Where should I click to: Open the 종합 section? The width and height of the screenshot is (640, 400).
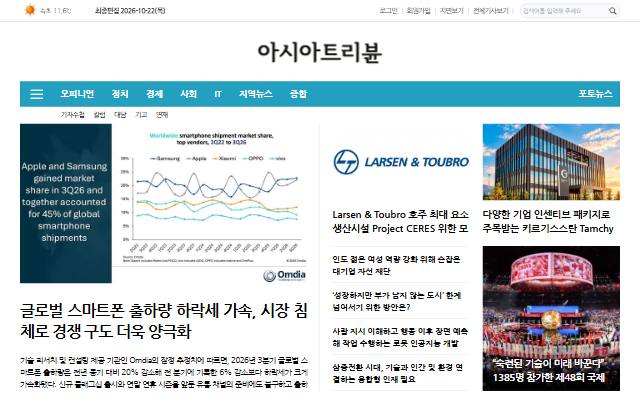pyautogui.click(x=298, y=94)
